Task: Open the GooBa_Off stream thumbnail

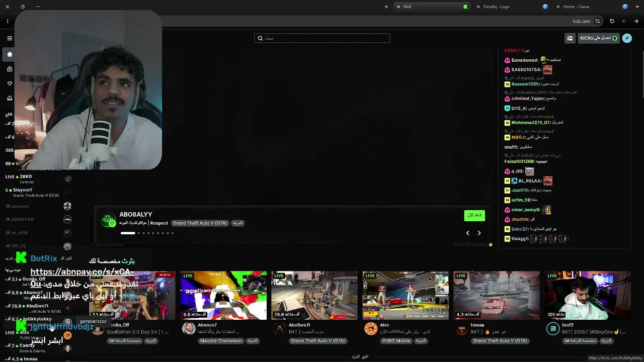Action: tap(132, 295)
